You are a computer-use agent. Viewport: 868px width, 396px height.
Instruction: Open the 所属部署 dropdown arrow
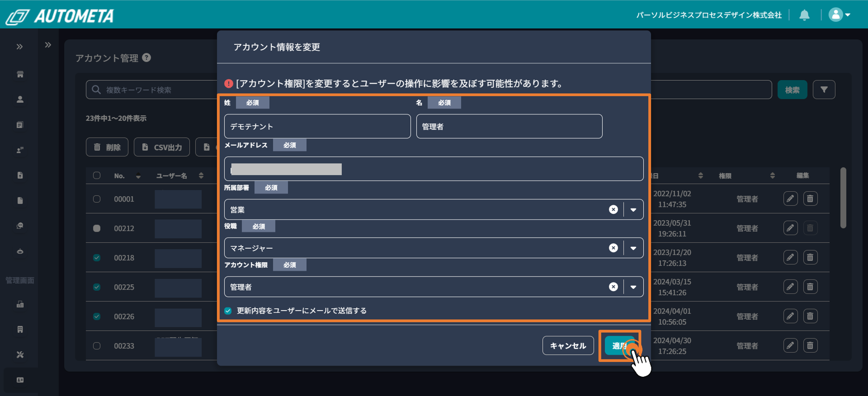(633, 209)
